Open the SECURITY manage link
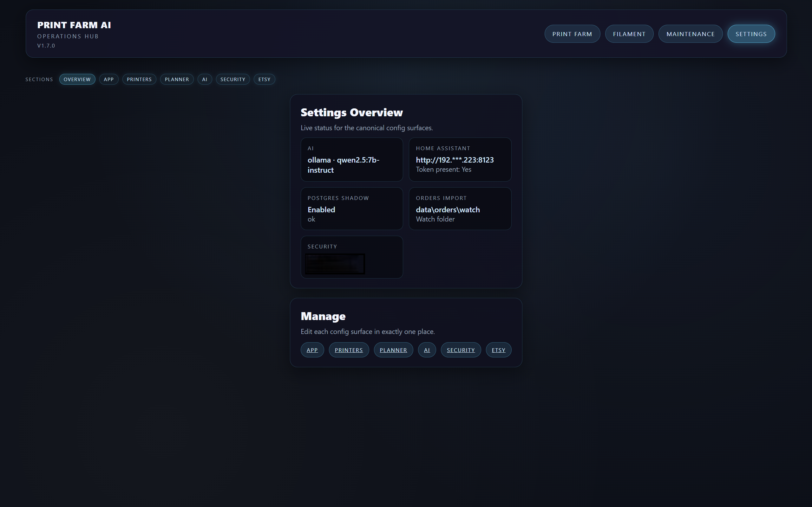The height and width of the screenshot is (507, 812). point(461,350)
